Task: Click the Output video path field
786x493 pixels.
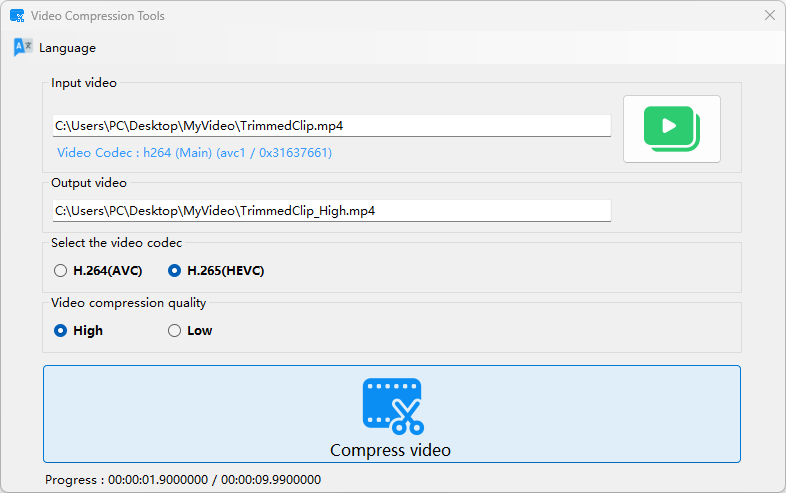Action: pos(331,211)
